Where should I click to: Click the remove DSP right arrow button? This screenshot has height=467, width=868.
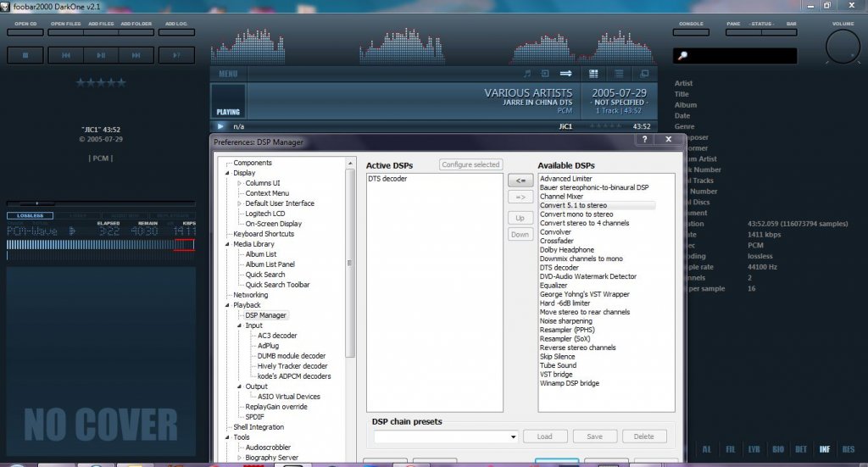click(520, 197)
